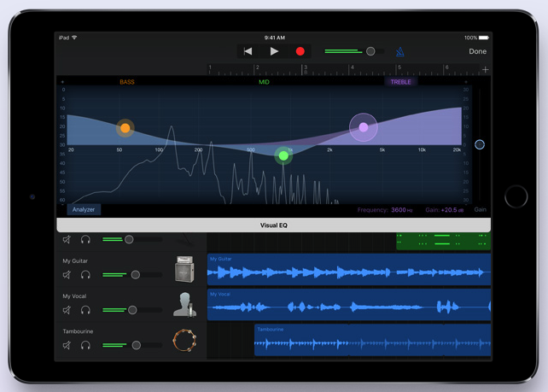Switch to the TREBLE band label

coord(400,82)
